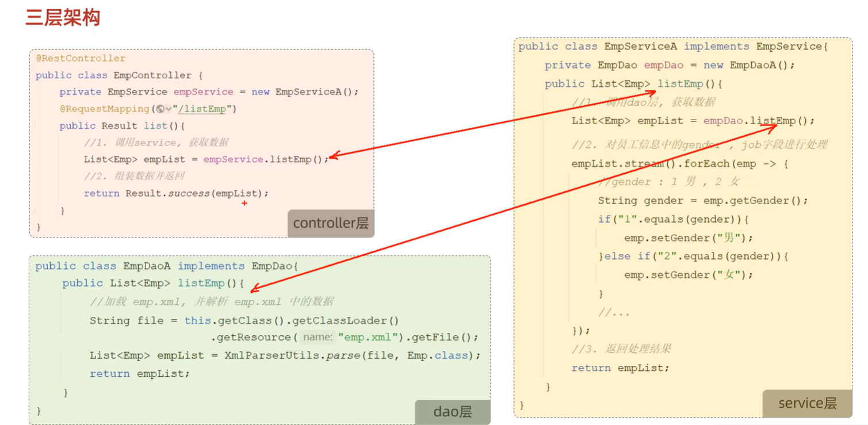Expand the chevron beside the globe icon

click(x=168, y=109)
